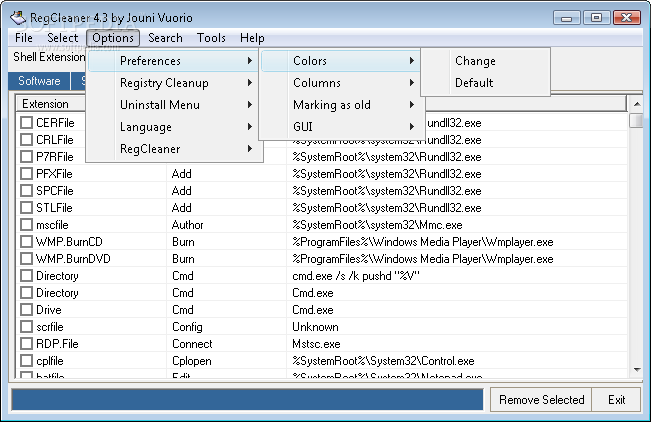
Task: Click the Connect cell of RDP.File row
Action: pyautogui.click(x=192, y=344)
